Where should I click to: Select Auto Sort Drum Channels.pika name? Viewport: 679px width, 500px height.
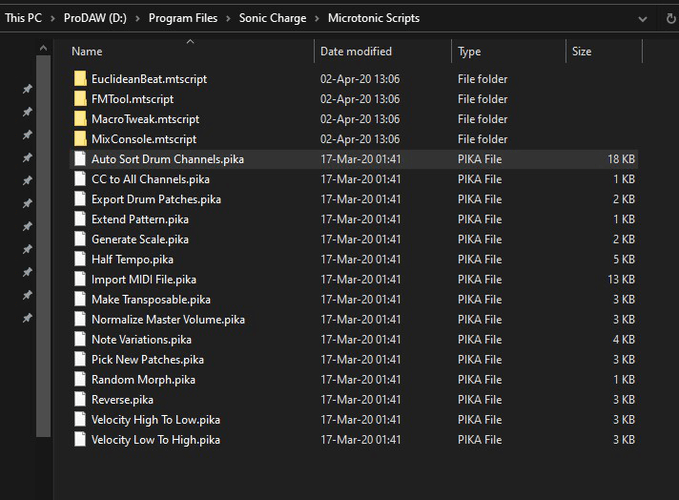(x=167, y=159)
